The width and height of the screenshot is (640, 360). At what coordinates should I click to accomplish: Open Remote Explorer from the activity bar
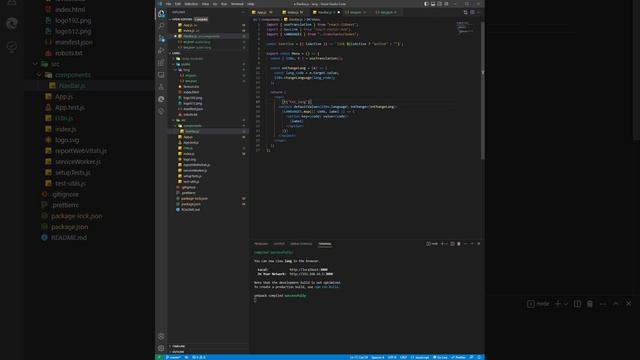pos(161,75)
